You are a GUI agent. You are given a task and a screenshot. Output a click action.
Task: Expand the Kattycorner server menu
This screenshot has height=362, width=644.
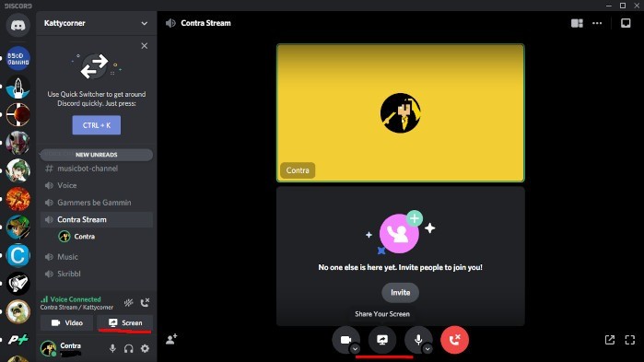tap(144, 23)
